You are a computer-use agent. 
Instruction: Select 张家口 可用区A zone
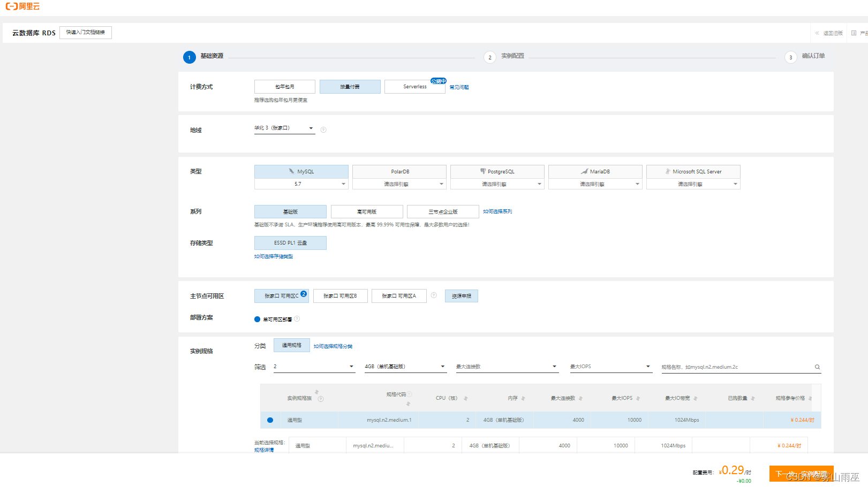[399, 296]
